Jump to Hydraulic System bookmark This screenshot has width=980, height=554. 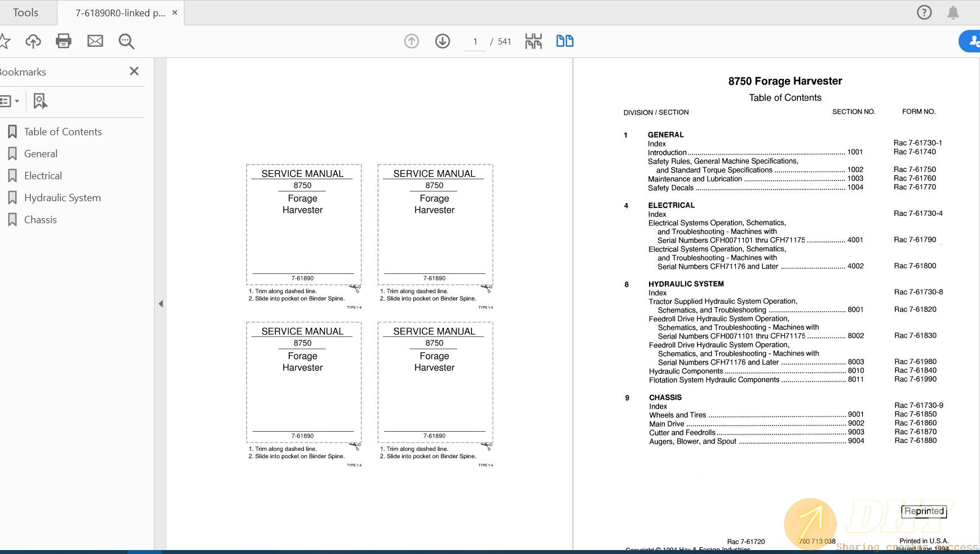coord(62,198)
